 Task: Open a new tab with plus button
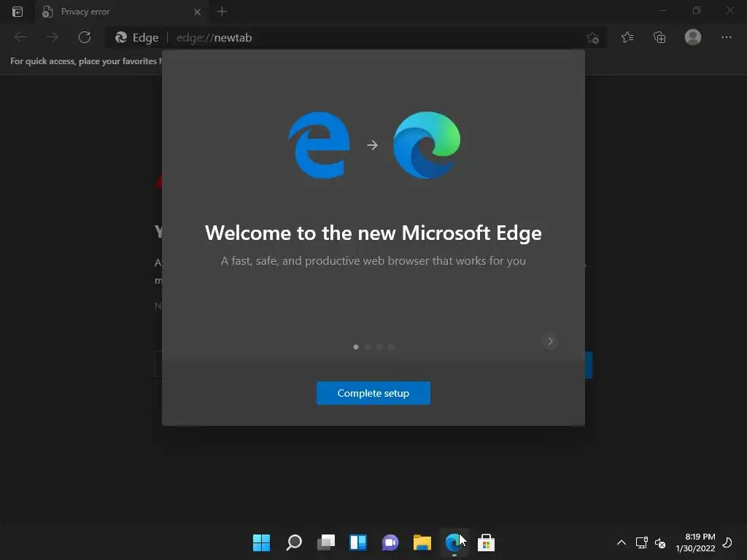pyautogui.click(x=222, y=12)
